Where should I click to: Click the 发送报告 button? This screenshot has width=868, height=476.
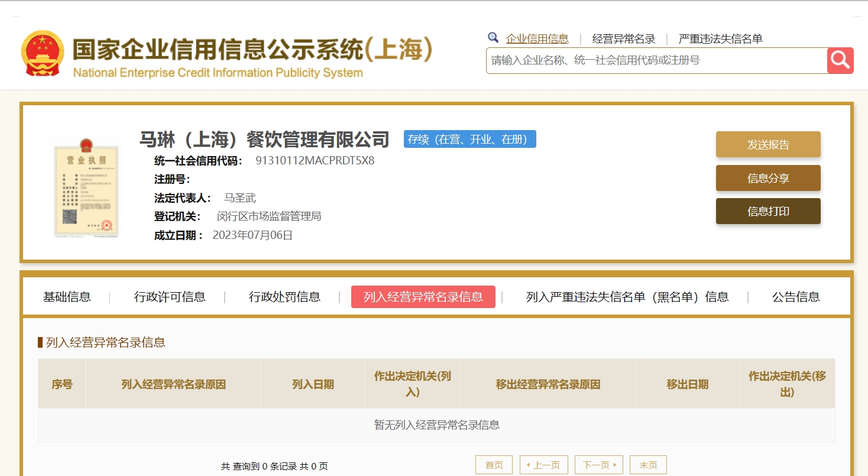[768, 144]
